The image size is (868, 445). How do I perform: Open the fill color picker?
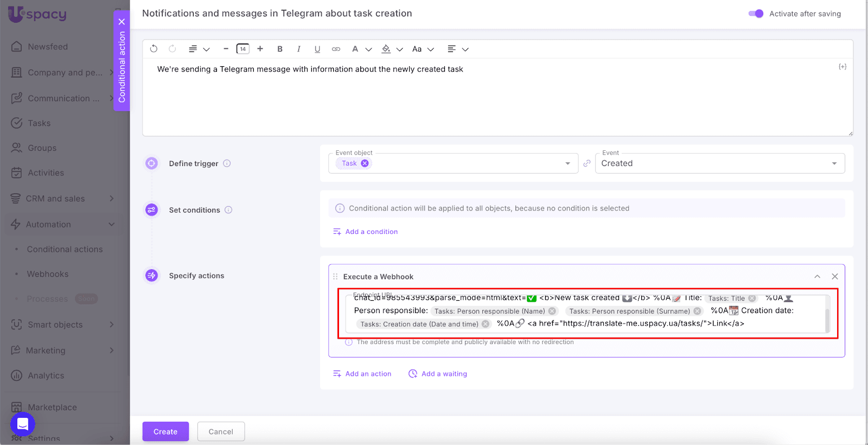coord(386,49)
